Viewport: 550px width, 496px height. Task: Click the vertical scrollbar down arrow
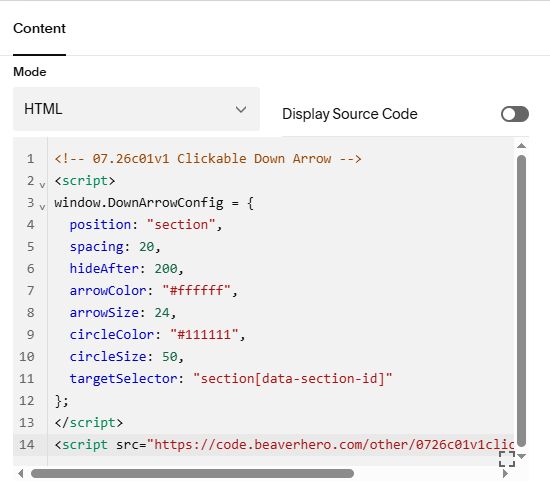(x=521, y=456)
